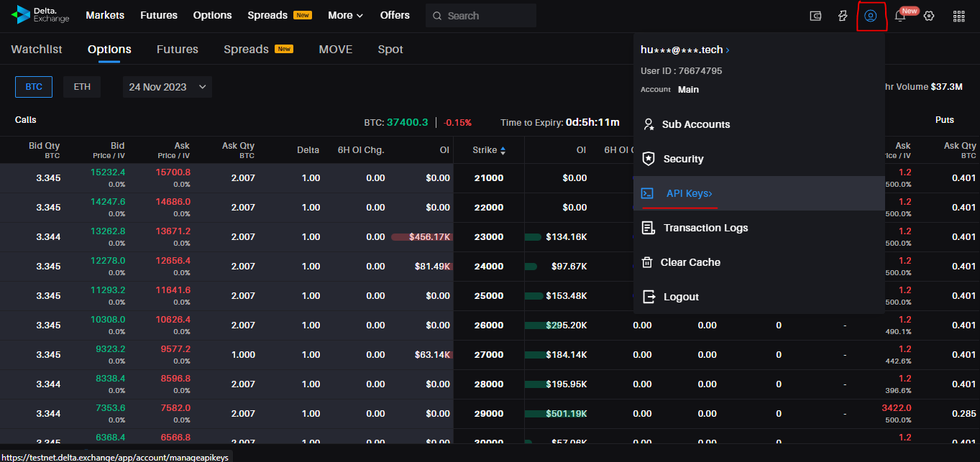The width and height of the screenshot is (980, 462).
Task: Click the call bid price 12278.0
Action: (108, 261)
